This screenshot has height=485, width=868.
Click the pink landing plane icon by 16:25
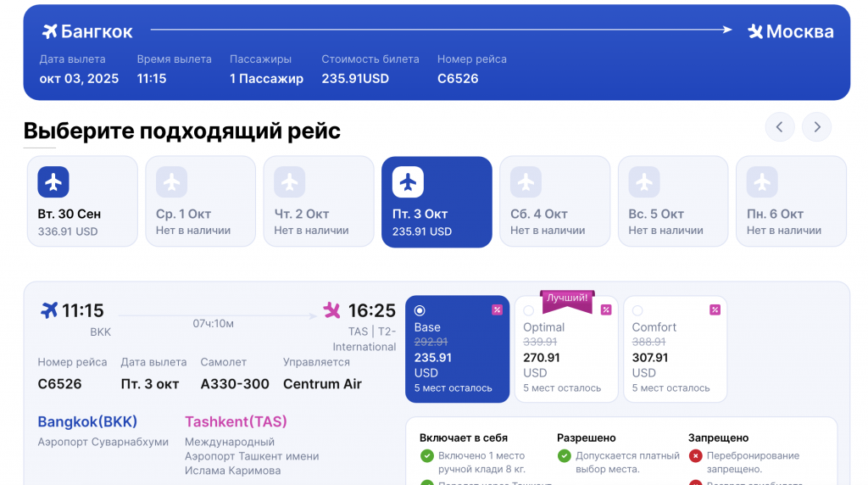point(331,310)
